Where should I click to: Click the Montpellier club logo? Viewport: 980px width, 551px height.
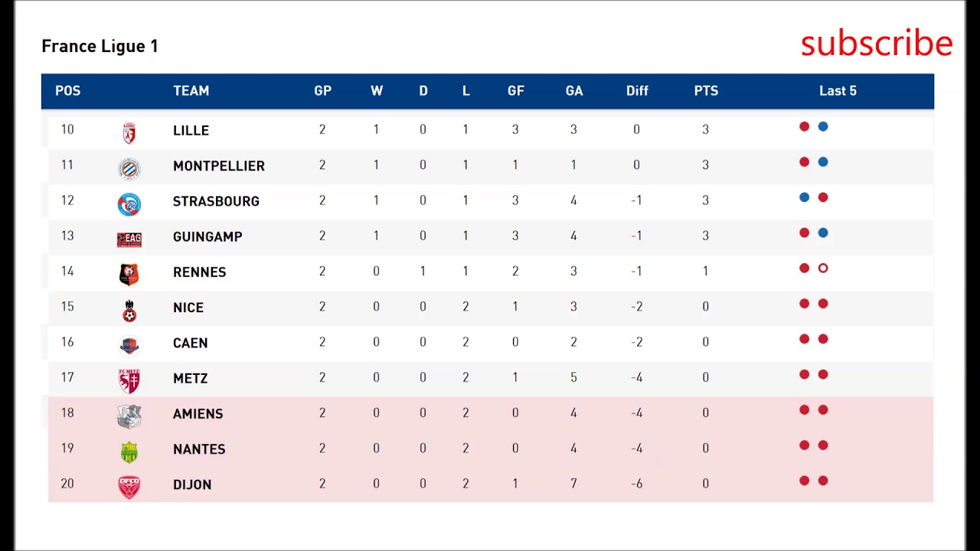click(129, 168)
